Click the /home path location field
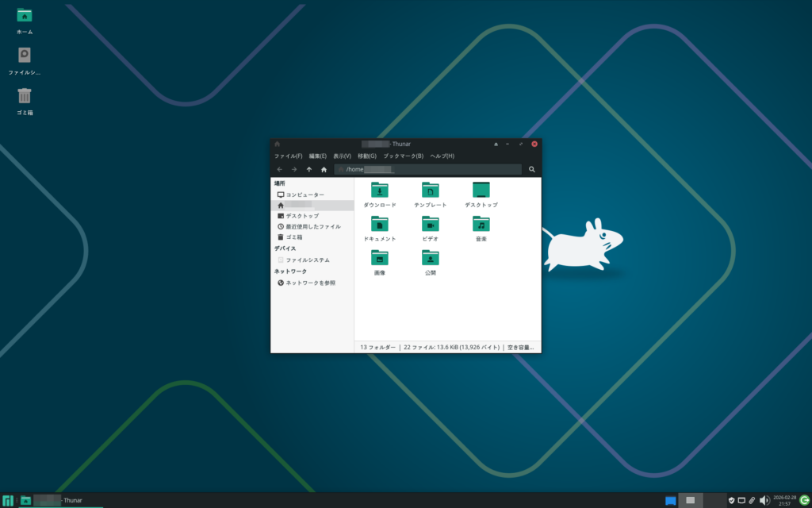Viewport: 812px width, 508px height. (x=428, y=169)
